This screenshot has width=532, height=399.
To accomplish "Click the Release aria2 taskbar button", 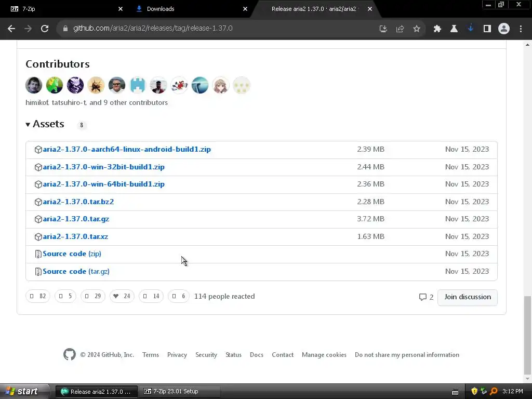I will 96,392.
